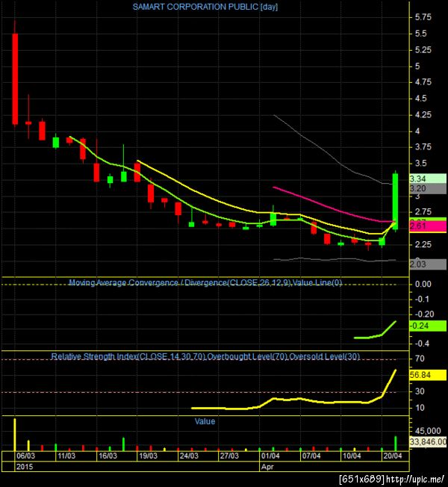Click the gray 3.20 upper band tag
This screenshot has width=448, height=487.
(x=428, y=188)
